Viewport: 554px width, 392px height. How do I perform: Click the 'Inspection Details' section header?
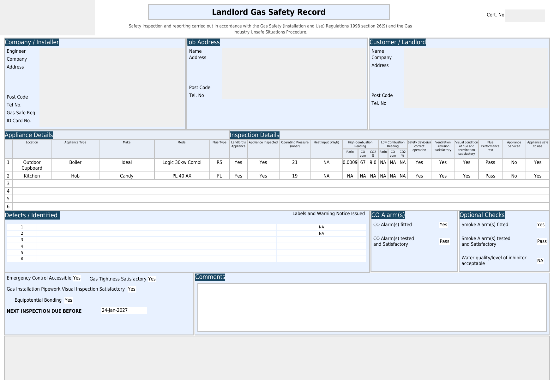tap(255, 135)
